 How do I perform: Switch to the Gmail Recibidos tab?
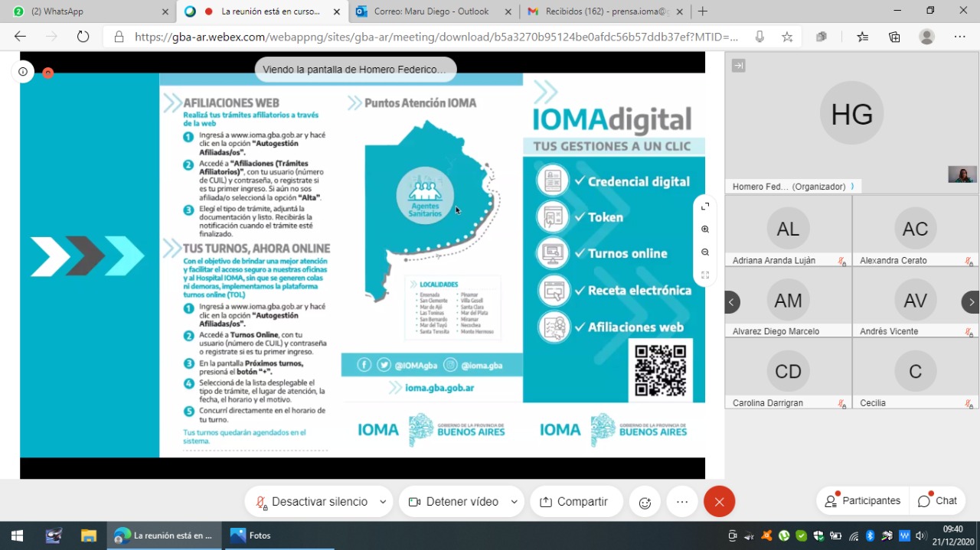coord(606,11)
